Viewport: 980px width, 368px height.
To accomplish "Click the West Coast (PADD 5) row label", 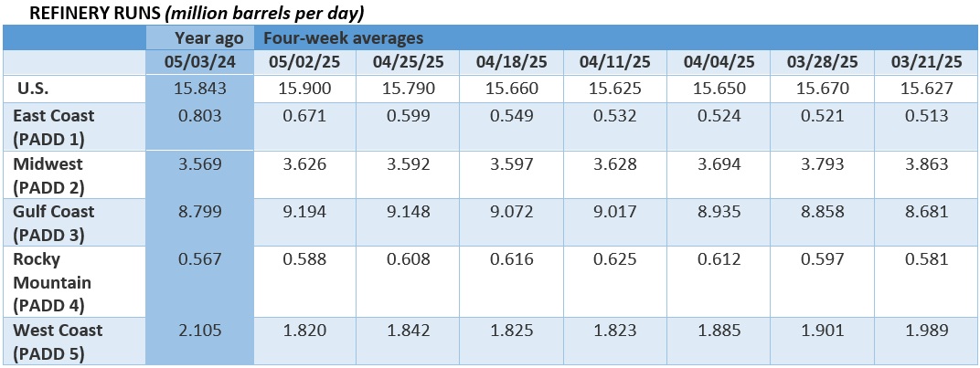I will [x=57, y=340].
